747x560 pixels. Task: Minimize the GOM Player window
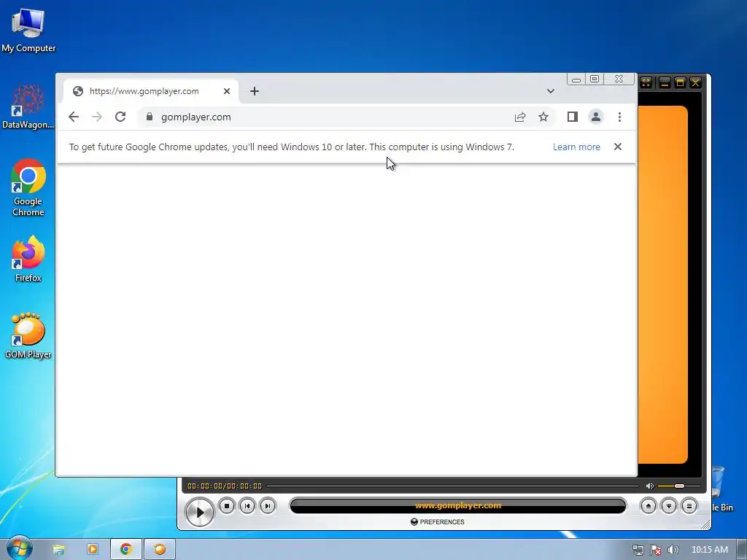[665, 82]
